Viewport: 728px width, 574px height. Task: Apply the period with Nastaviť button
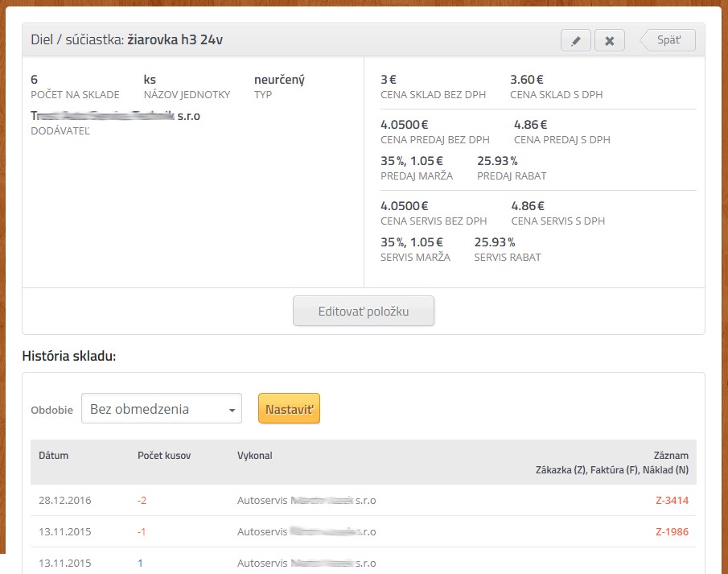pos(289,409)
